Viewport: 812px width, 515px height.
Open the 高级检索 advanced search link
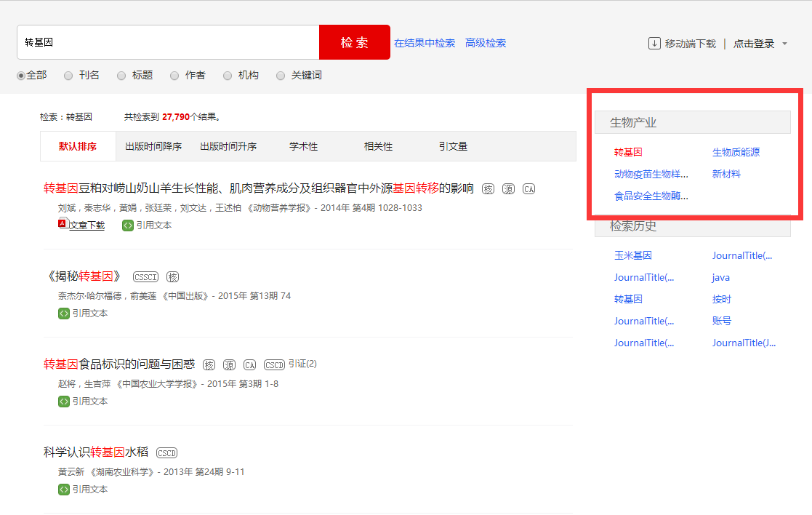pos(486,43)
